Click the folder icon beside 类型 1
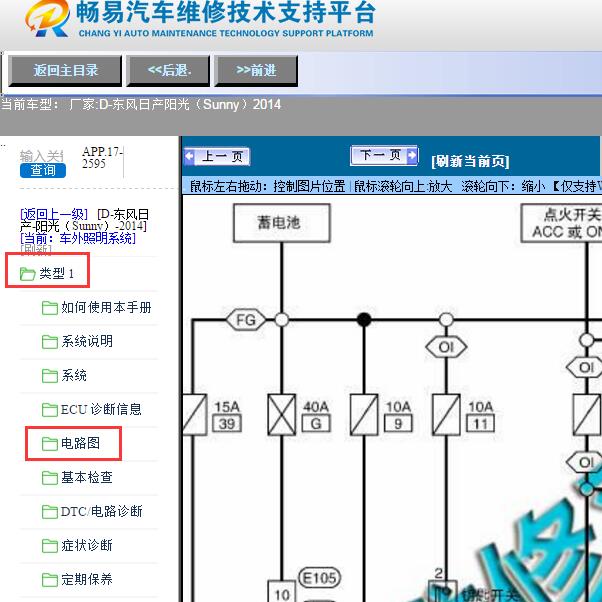602x602 pixels. pyautogui.click(x=28, y=274)
